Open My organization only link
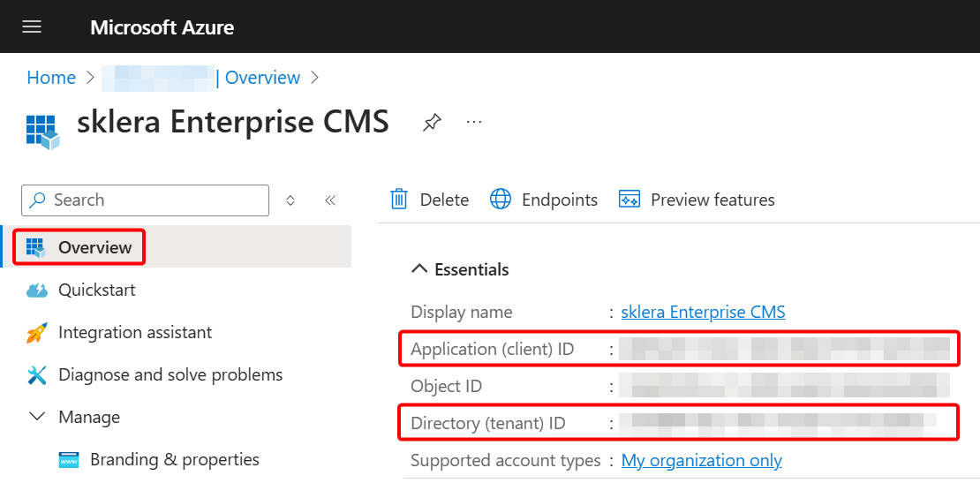Viewport: 980px width, 483px height. pyautogui.click(x=701, y=461)
